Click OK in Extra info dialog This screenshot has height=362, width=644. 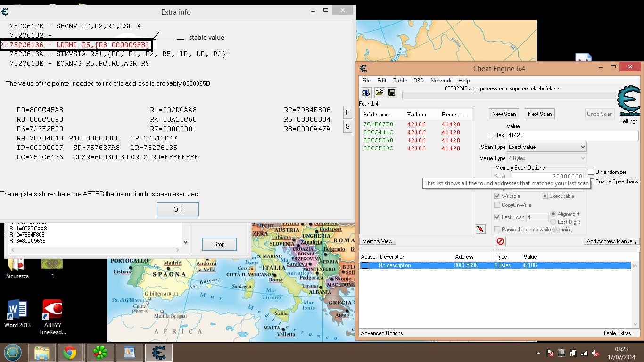pyautogui.click(x=178, y=209)
